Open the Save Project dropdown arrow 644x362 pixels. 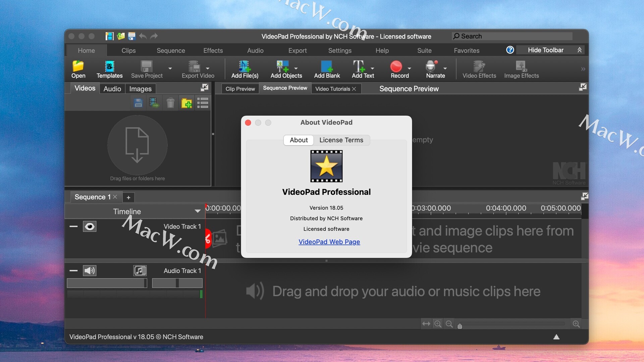point(170,68)
